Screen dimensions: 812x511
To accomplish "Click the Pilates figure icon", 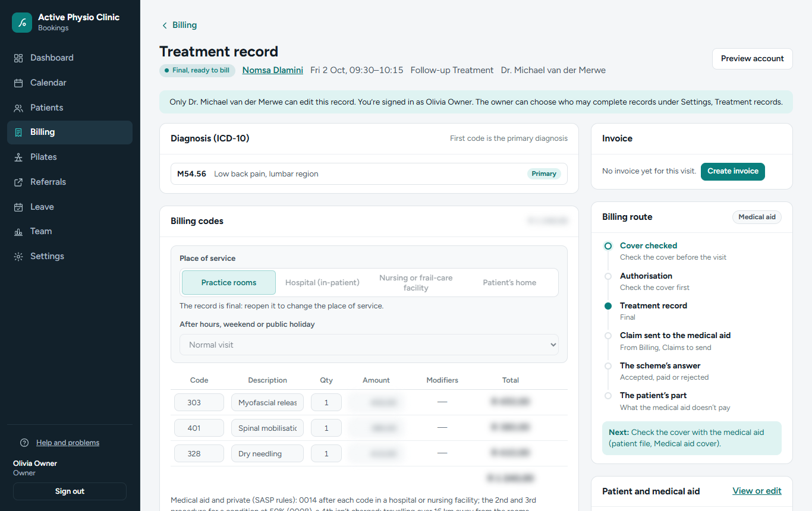I will coord(18,157).
